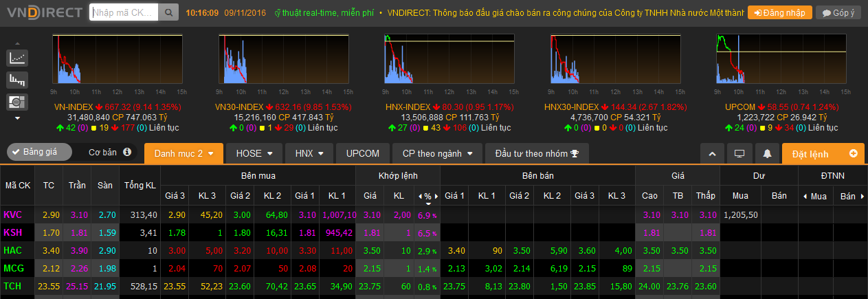Click the Sàn column header
This screenshot has width=868, height=299.
105,186
